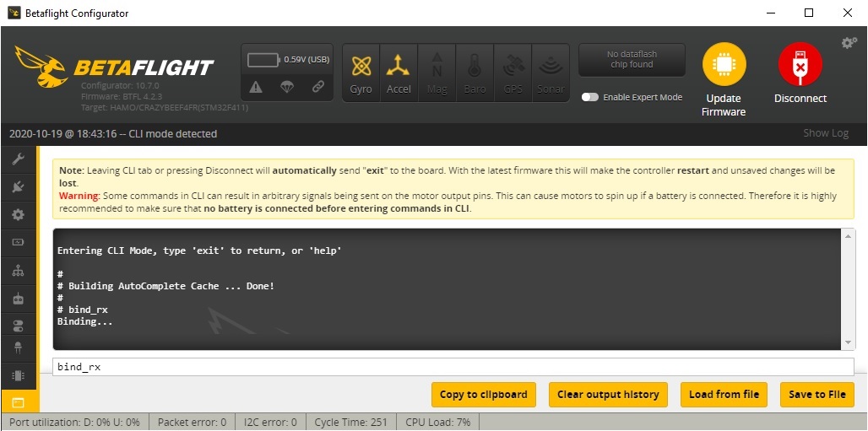Open the Power & Battery tab icon
The height and width of the screenshot is (431, 868).
tap(19, 242)
